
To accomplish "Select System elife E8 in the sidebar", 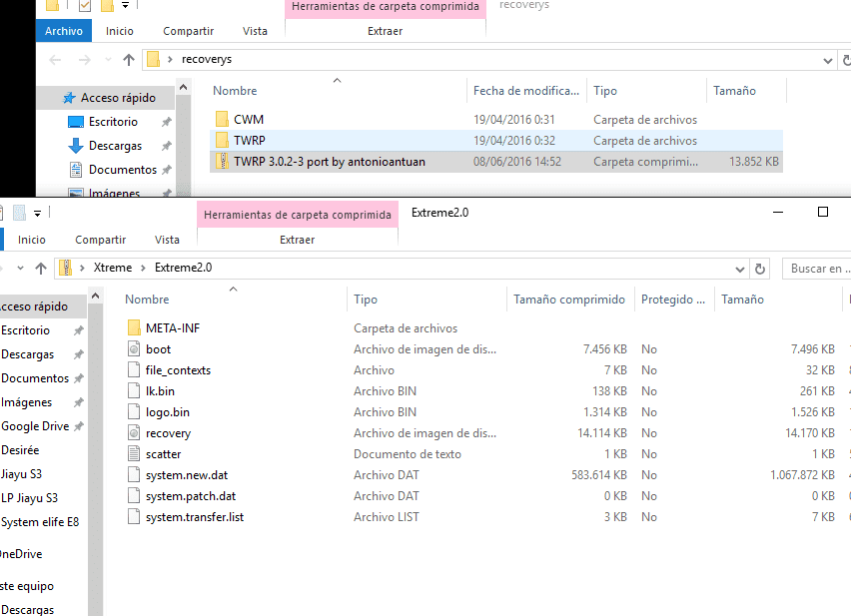I will (x=42, y=522).
